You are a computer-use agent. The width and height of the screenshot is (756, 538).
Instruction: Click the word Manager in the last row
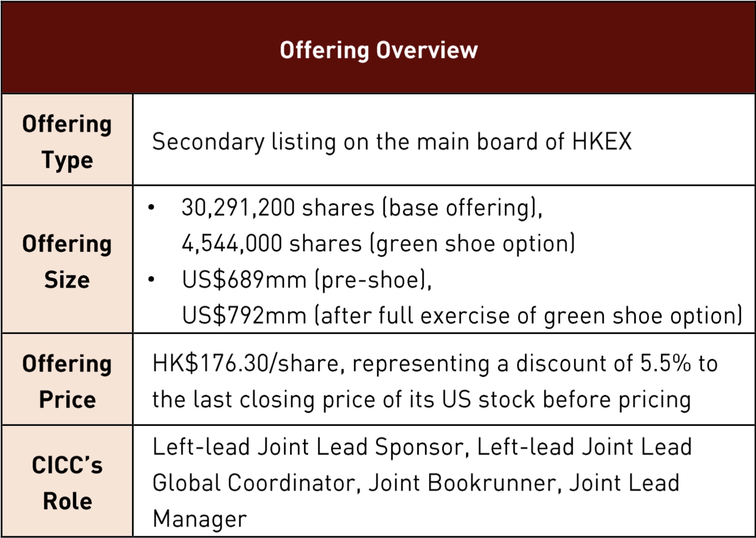click(200, 519)
